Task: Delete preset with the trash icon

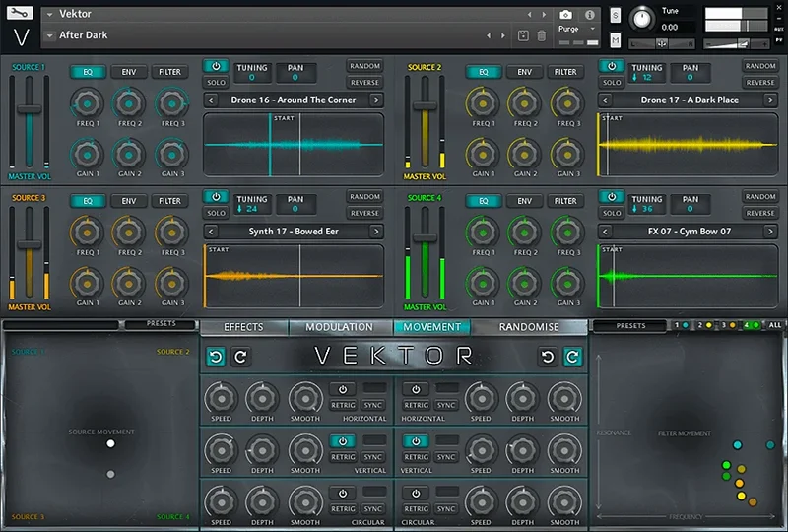Action: point(541,35)
